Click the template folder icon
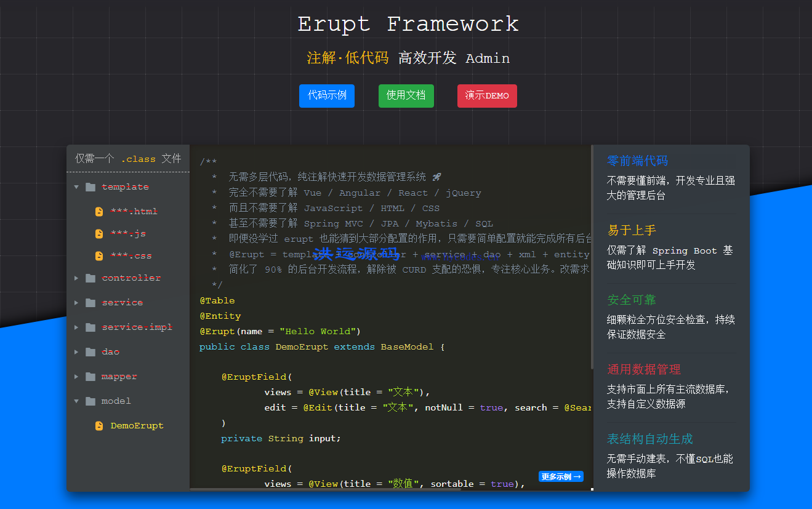This screenshot has height=509, width=812. (90, 187)
